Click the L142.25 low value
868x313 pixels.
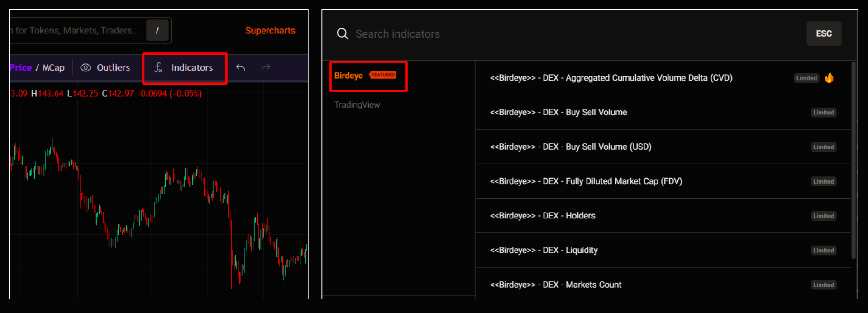pyautogui.click(x=82, y=94)
